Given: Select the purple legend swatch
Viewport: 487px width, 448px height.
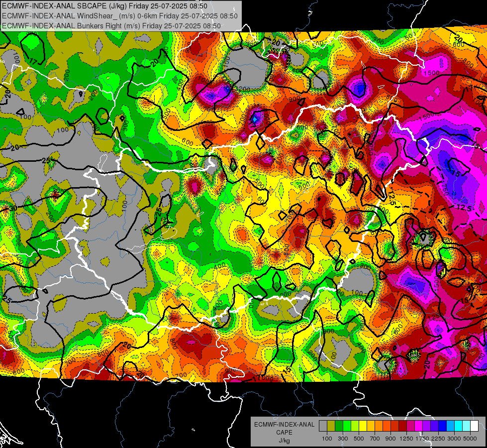Looking at the screenshot, I should pyautogui.click(x=426, y=426).
